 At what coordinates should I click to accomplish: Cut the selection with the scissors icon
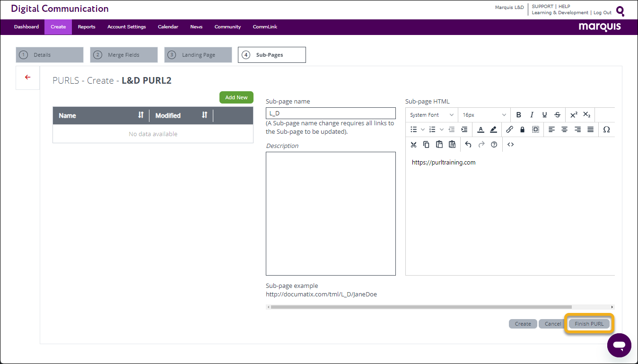[x=413, y=145]
